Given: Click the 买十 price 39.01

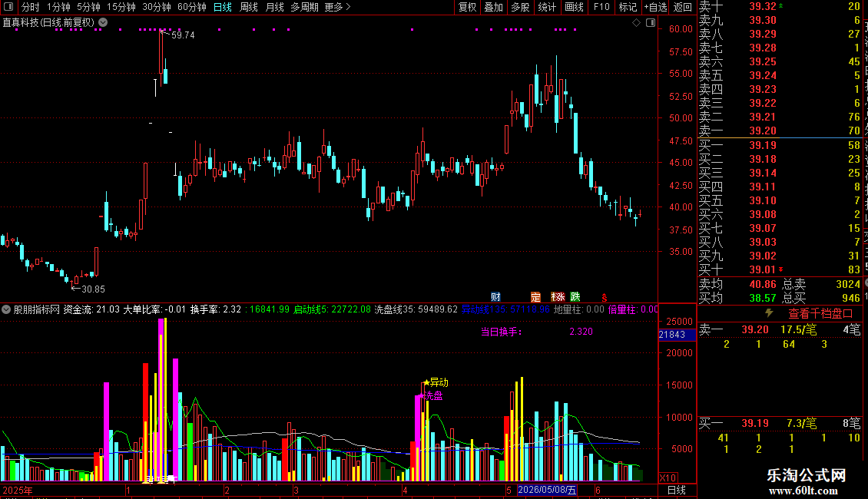Looking at the screenshot, I should coord(763,269).
